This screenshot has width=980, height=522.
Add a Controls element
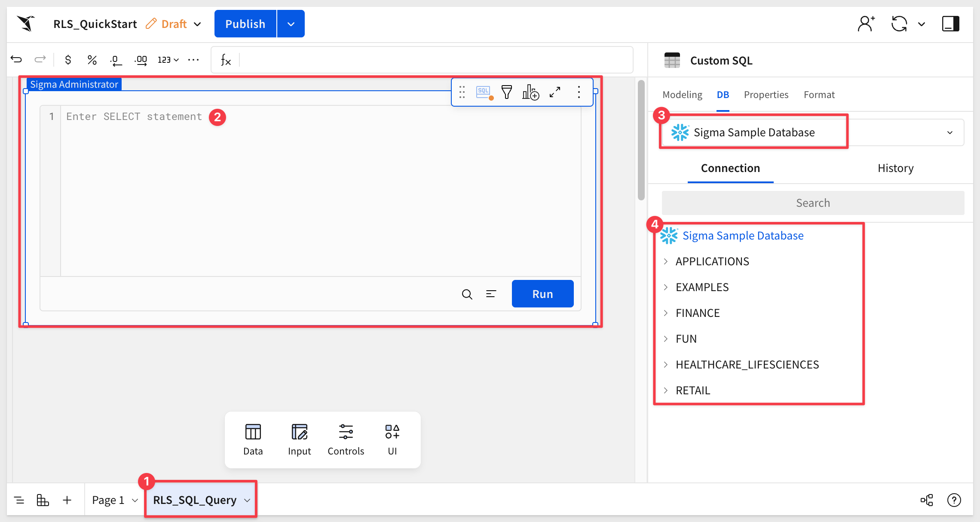pyautogui.click(x=346, y=440)
